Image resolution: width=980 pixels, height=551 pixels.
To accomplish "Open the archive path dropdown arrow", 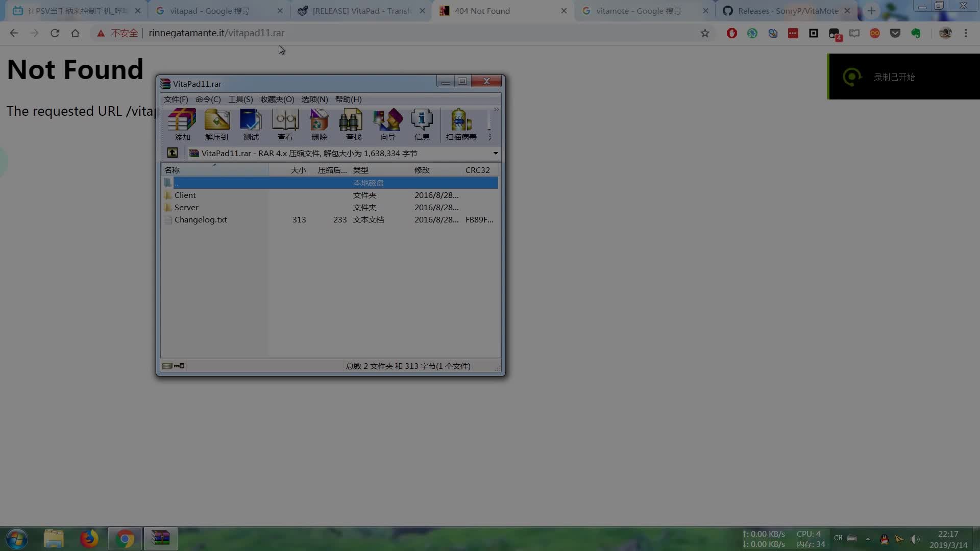I will (x=495, y=153).
